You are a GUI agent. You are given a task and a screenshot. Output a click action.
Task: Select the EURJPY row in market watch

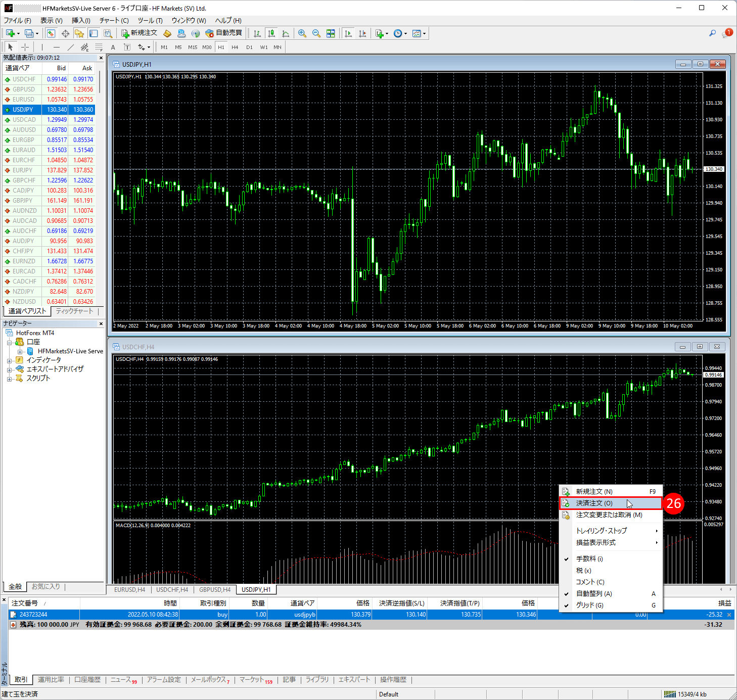[x=23, y=170]
